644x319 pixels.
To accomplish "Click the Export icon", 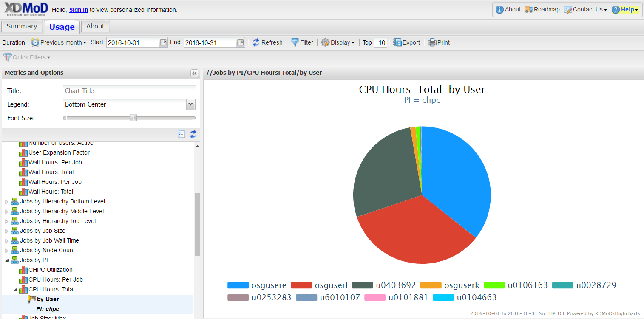I will pyautogui.click(x=397, y=42).
